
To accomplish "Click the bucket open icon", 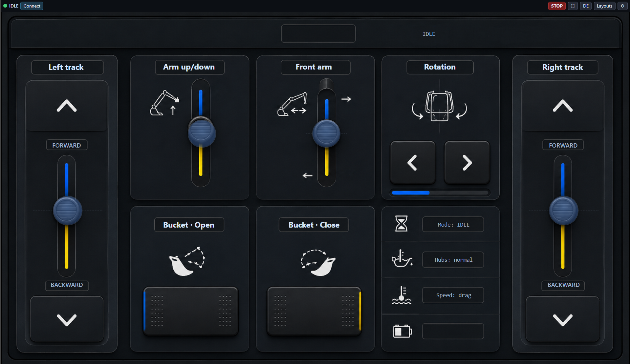I will point(187,261).
